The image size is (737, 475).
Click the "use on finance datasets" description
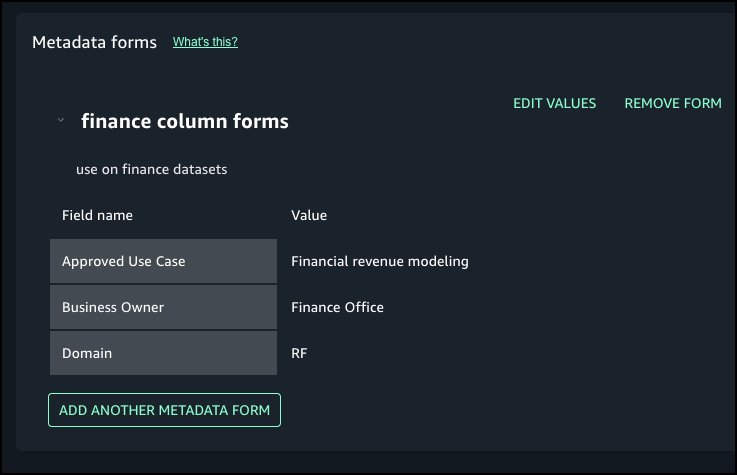151,169
